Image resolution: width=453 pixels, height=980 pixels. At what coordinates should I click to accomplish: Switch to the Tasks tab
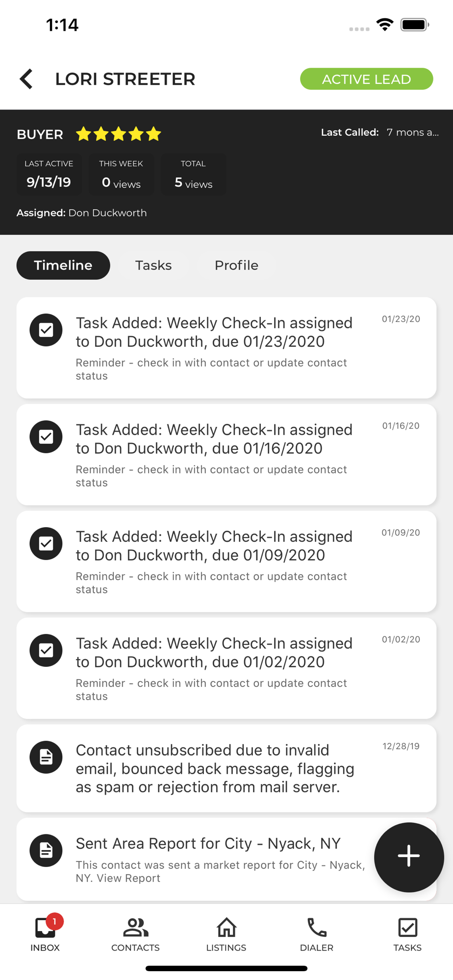tap(153, 265)
